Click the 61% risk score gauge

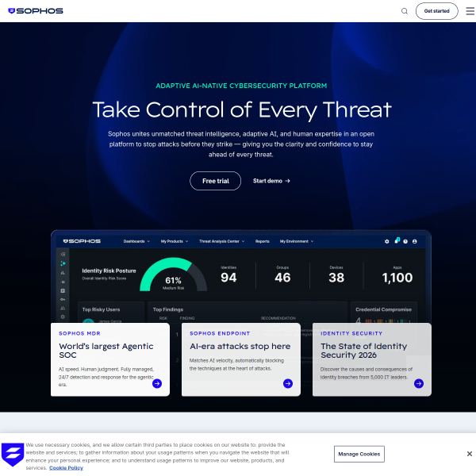coord(173,274)
